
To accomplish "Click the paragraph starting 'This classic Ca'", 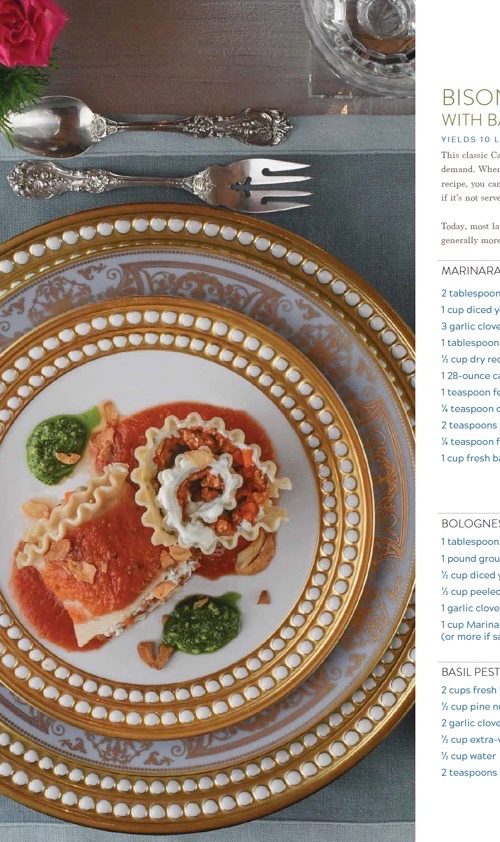I will pos(470,176).
